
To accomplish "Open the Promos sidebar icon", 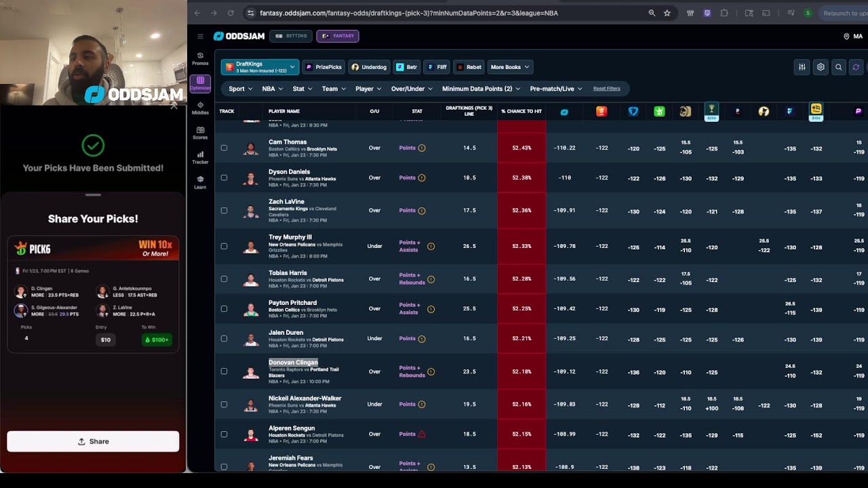I will [x=200, y=59].
